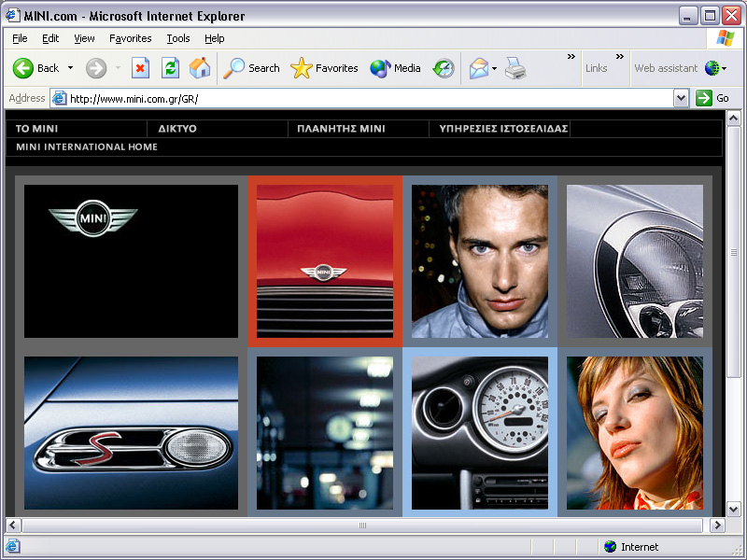747x560 pixels.
Task: Click the MINI INTERNATIONAL HOME link
Action: [87, 147]
